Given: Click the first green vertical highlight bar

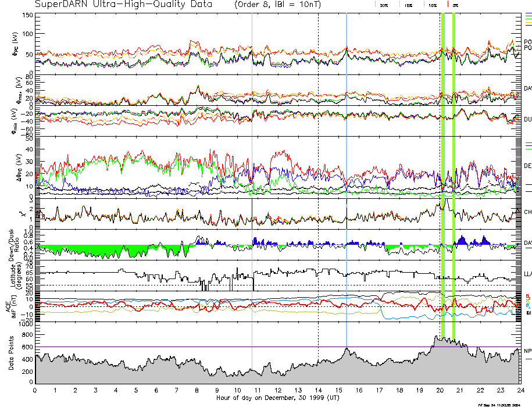Looking at the screenshot, I should (x=443, y=174).
